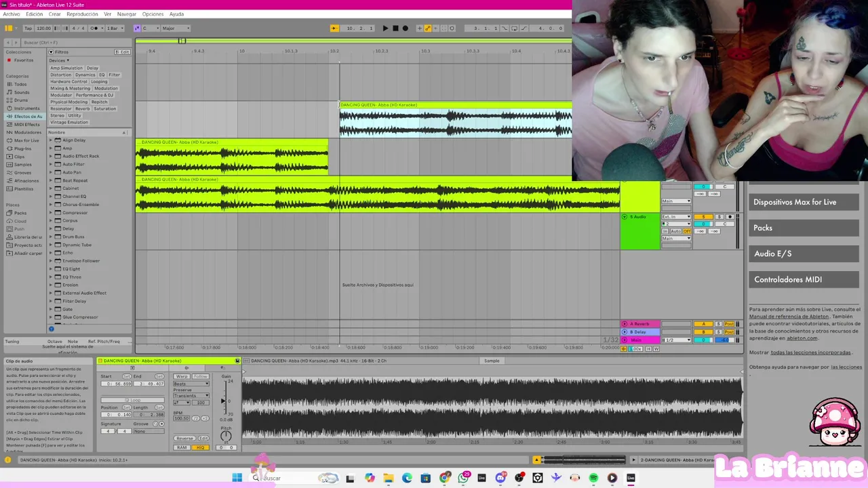The width and height of the screenshot is (868, 488).
Task: Toggle the Follow playhead button in the toolbar
Action: click(334, 28)
